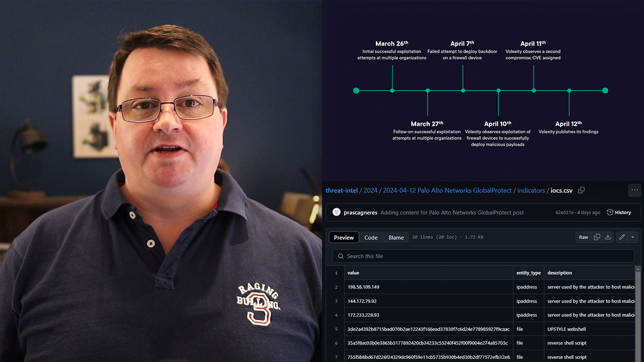Screen dimensions: 644x362
Task: Open the indicators folder breadcrumb
Action: click(x=531, y=191)
